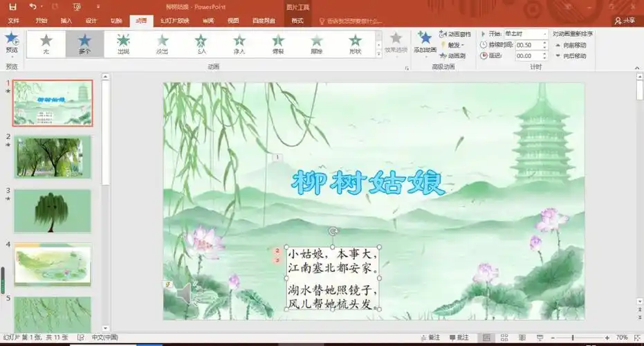Open the Undo history dropdown arrow
This screenshot has height=346, width=644.
point(42,7)
